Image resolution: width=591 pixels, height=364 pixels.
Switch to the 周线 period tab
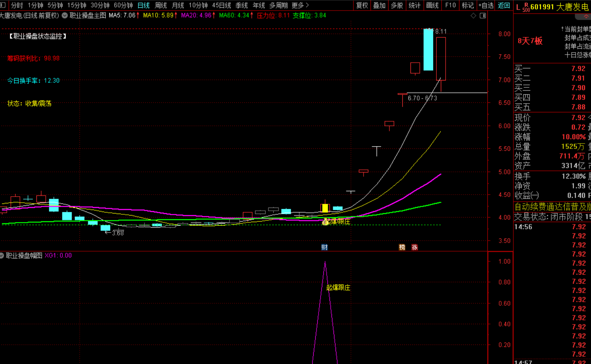point(161,5)
